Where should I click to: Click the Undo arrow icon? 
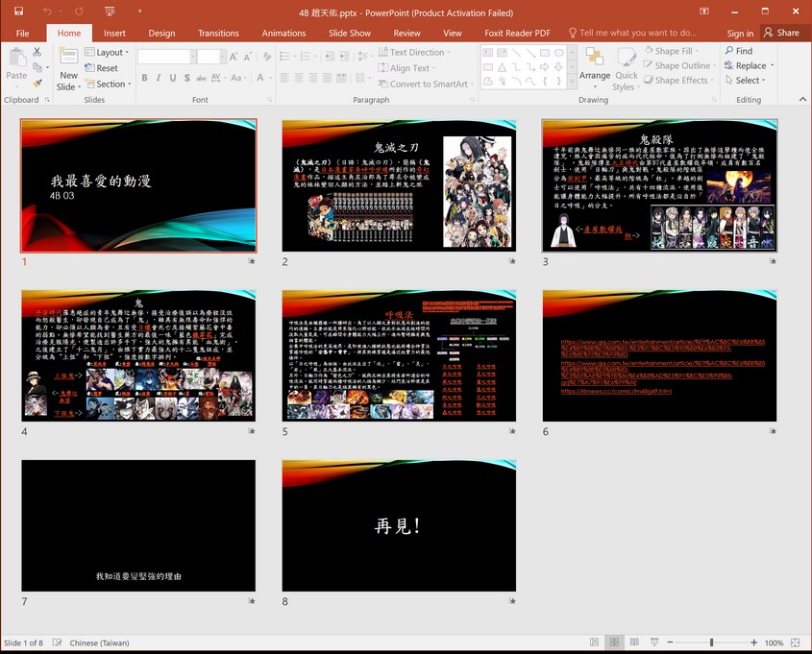[x=47, y=11]
